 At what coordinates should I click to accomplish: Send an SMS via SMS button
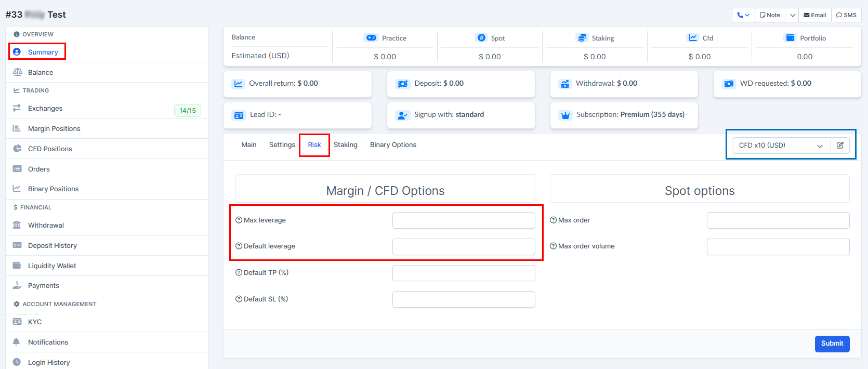pos(846,15)
